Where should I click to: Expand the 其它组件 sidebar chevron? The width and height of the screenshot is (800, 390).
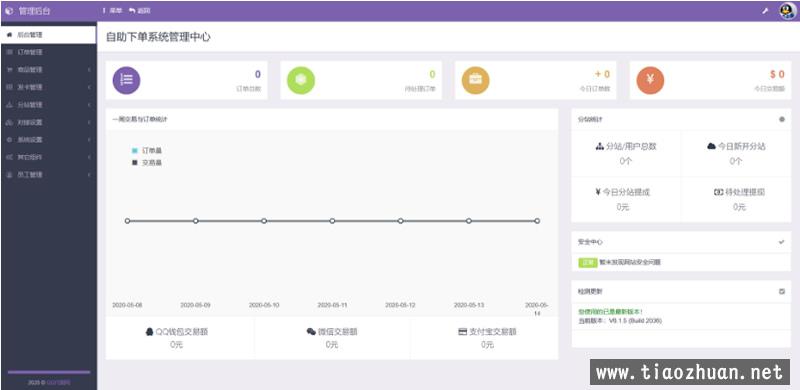coord(89,157)
